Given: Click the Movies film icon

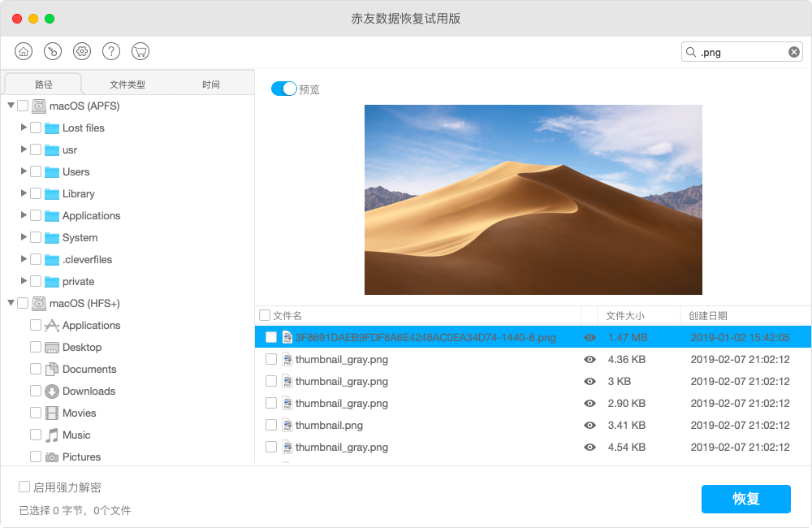Looking at the screenshot, I should point(52,413).
